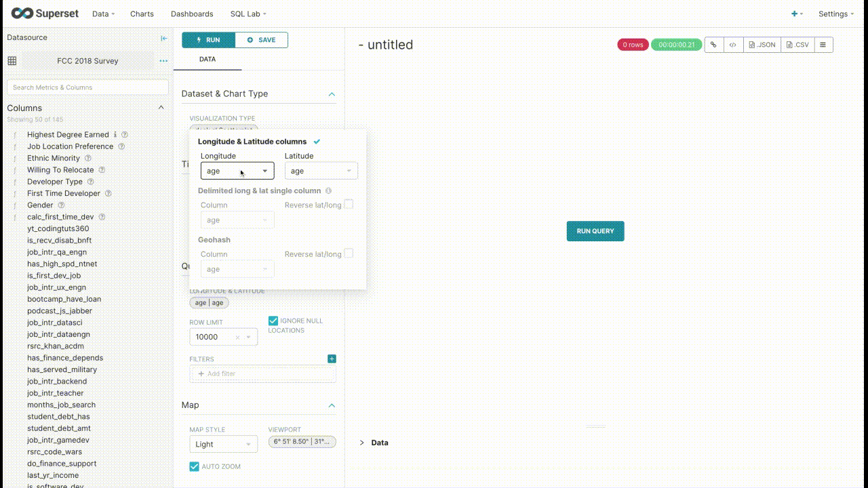Click the help icon beside Willing To Relocate
This screenshot has height=488, width=868.
pos(102,170)
